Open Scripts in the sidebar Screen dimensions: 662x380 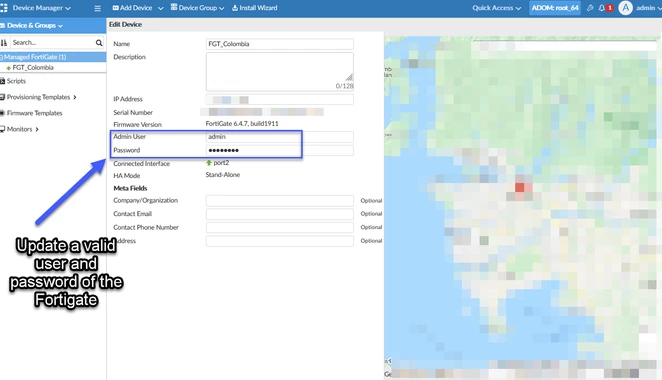pos(16,81)
